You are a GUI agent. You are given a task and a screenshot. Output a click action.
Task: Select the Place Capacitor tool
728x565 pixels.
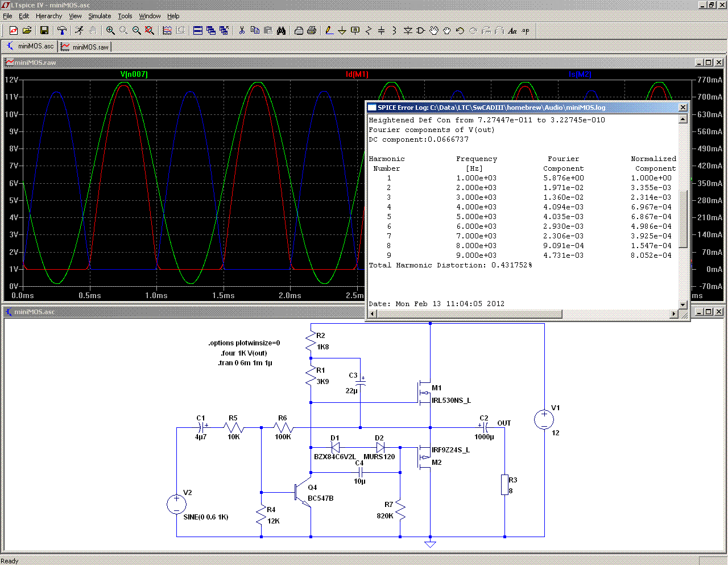click(381, 31)
